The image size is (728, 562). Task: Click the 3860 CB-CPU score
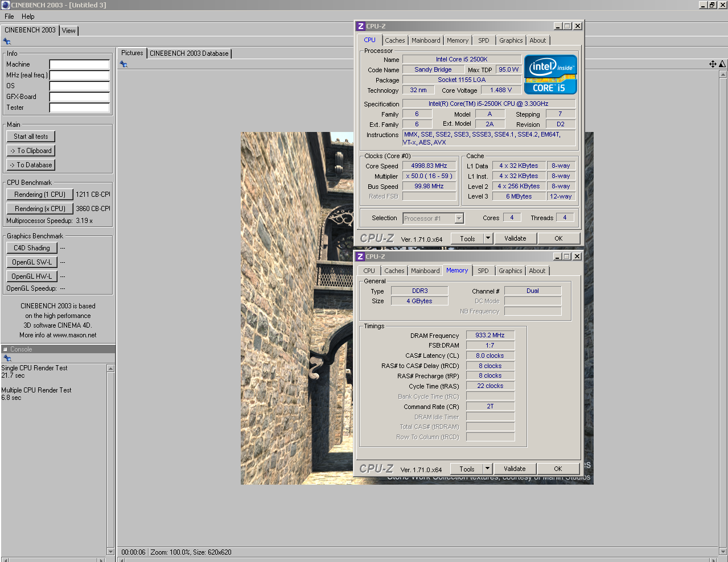93,209
